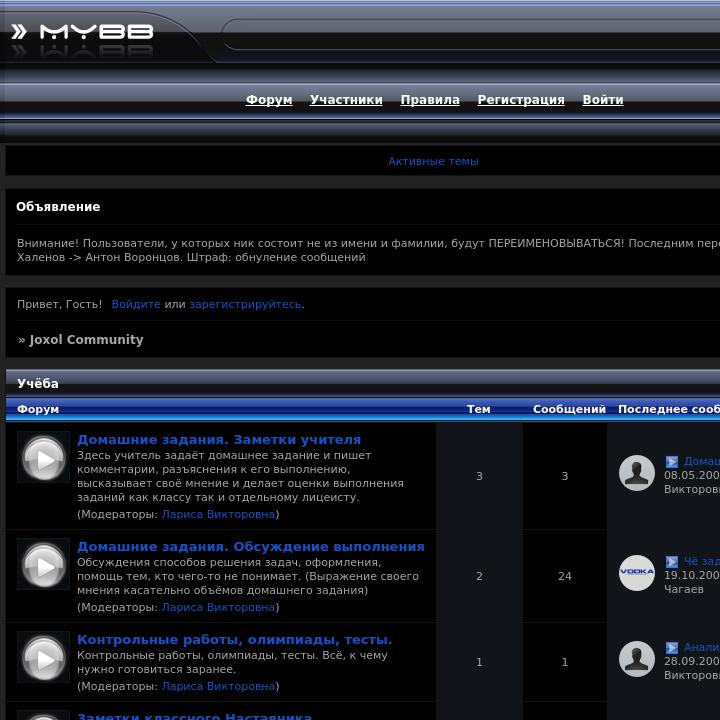Open the Joxol Community breadcrumb
The width and height of the screenshot is (720, 720).
coord(86,339)
